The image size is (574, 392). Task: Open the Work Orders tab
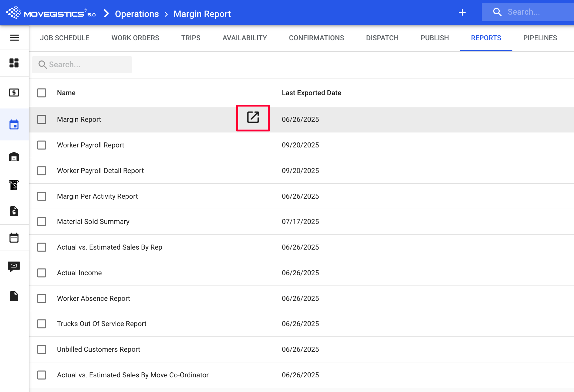[135, 38]
